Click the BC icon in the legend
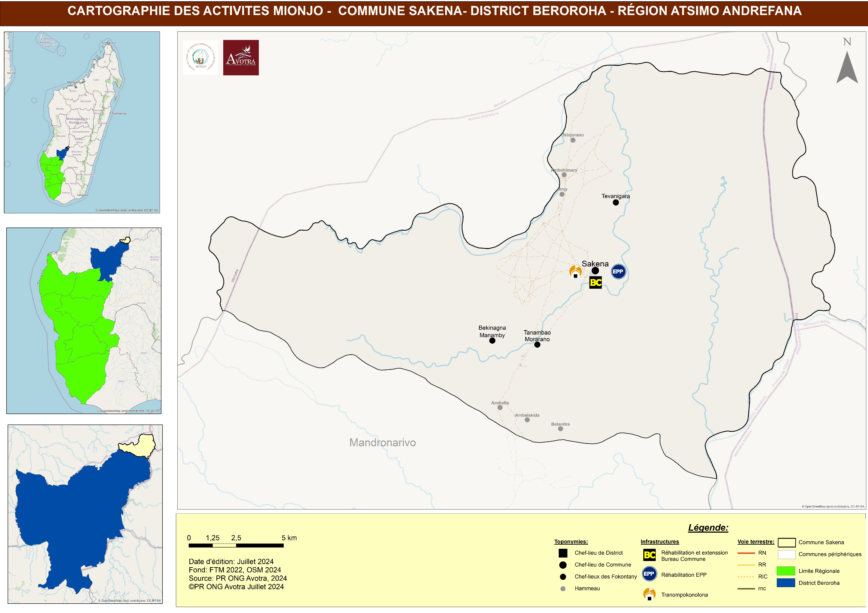This screenshot has height=613, width=868. click(x=649, y=555)
